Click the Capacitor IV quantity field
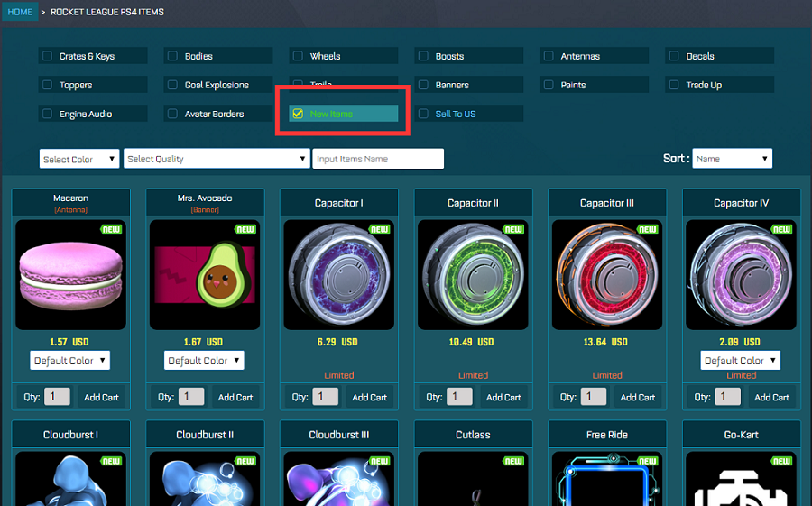The width and height of the screenshot is (812, 506). click(x=727, y=397)
